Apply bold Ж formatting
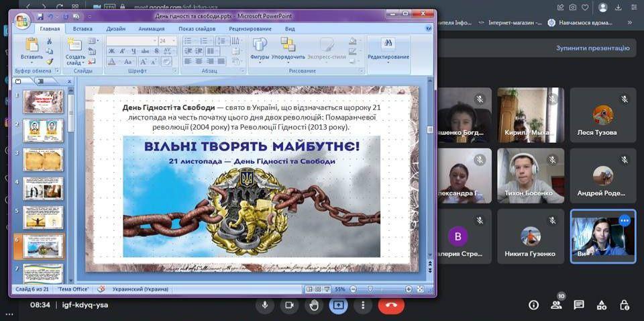 click(112, 52)
